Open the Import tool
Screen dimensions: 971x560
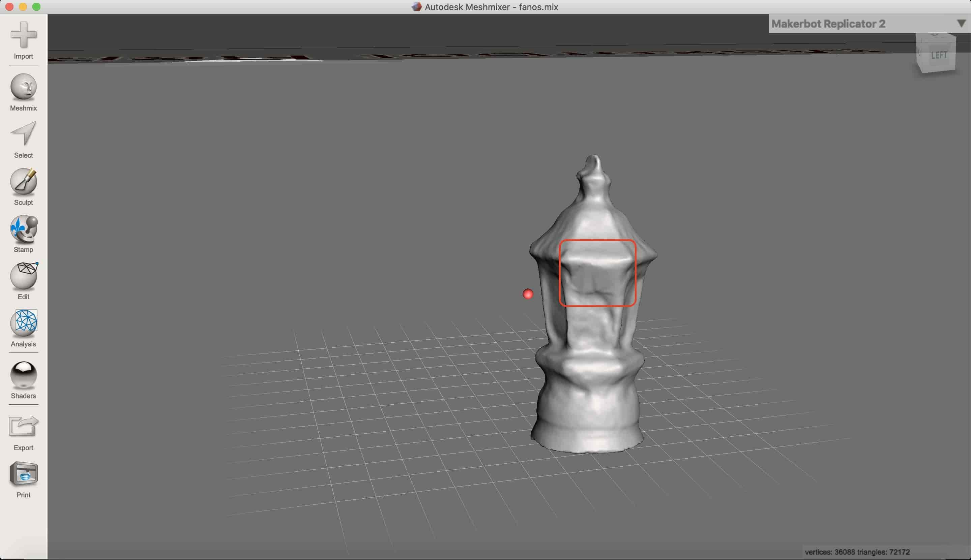pyautogui.click(x=24, y=40)
